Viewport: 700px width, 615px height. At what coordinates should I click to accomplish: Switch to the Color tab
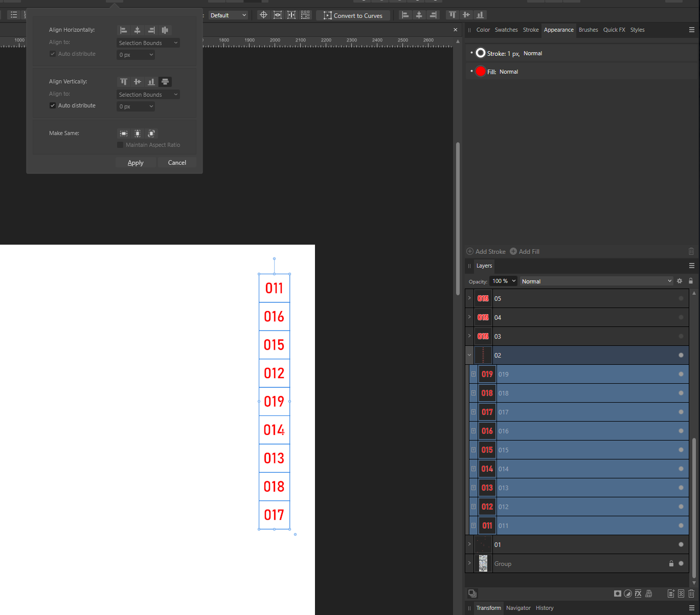click(483, 30)
